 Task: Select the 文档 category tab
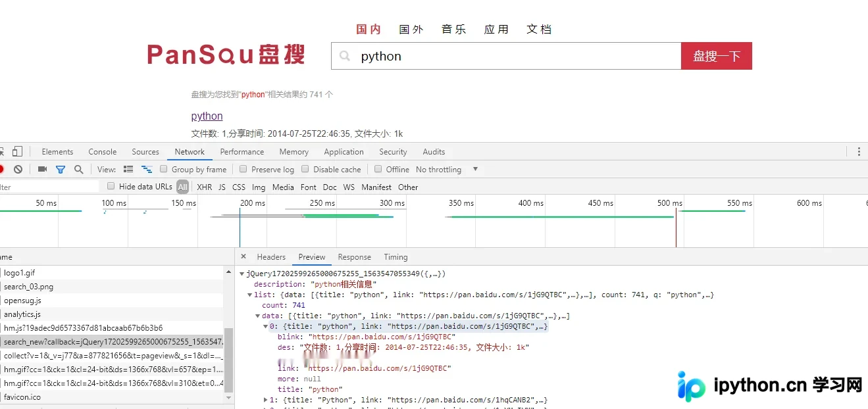click(539, 29)
